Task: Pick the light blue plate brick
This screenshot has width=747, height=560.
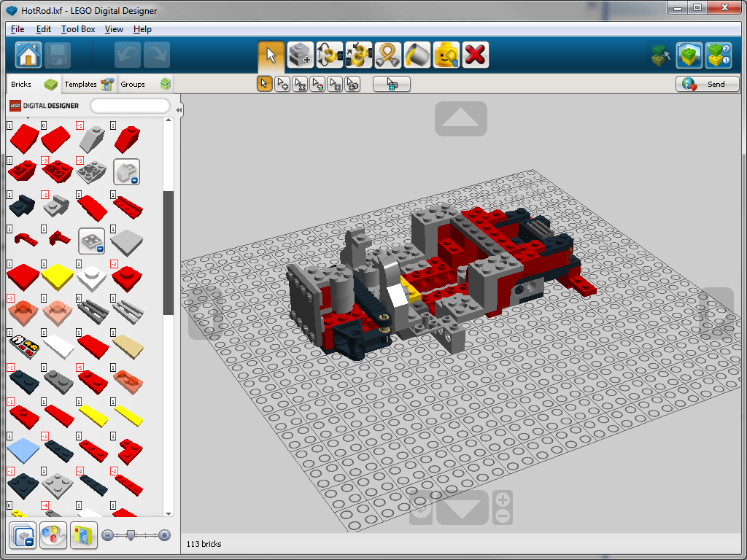Action: (23, 450)
